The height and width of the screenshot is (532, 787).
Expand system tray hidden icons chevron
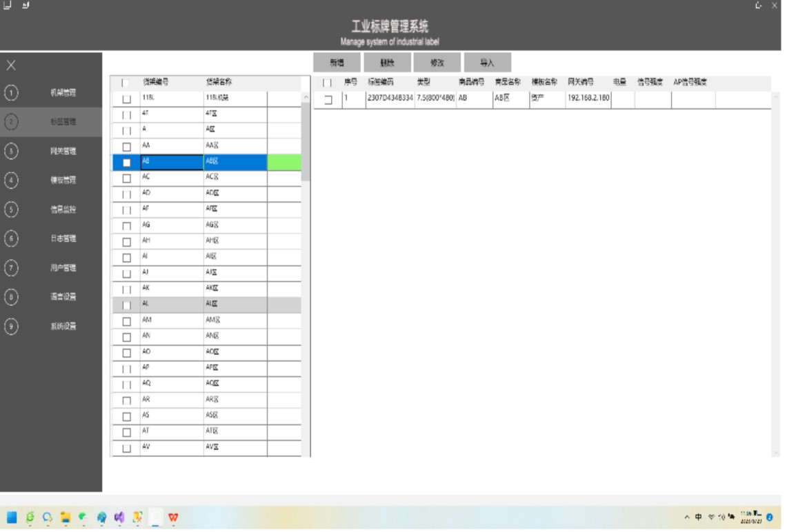coord(687,517)
